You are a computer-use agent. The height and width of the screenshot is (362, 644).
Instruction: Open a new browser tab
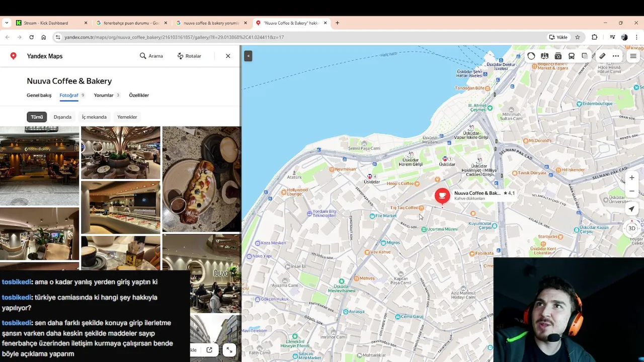[337, 23]
